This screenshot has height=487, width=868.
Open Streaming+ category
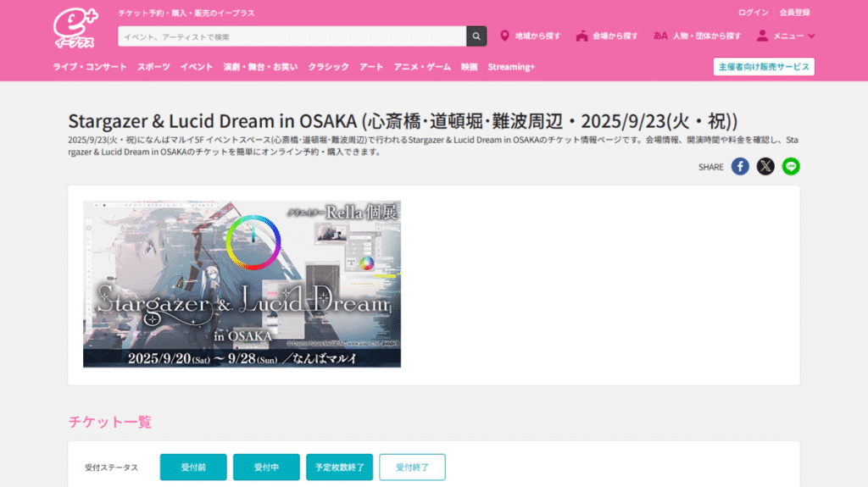pos(511,66)
